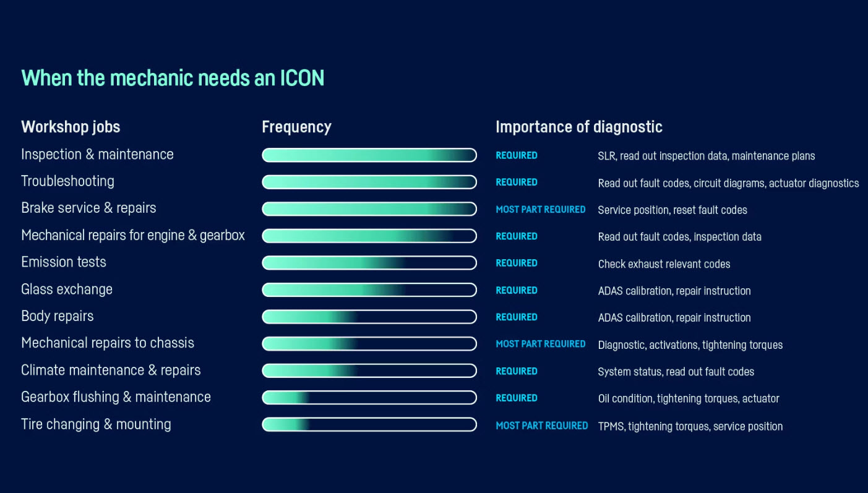Select the Glass exchange job label
Screen dimensions: 868x493
[67, 289]
